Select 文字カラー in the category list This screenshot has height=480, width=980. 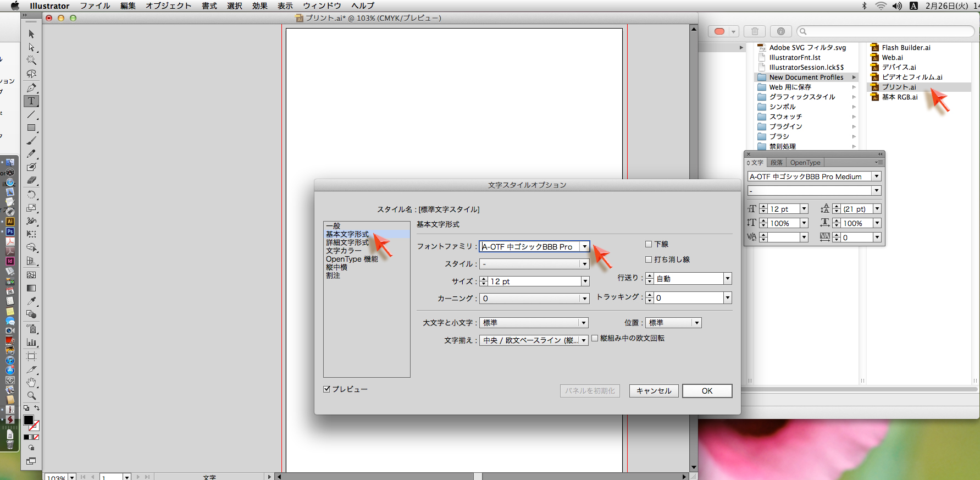[344, 251]
